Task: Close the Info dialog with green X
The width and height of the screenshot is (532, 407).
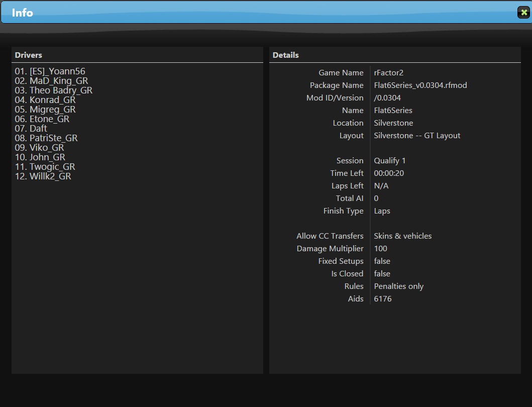Action: pos(524,13)
